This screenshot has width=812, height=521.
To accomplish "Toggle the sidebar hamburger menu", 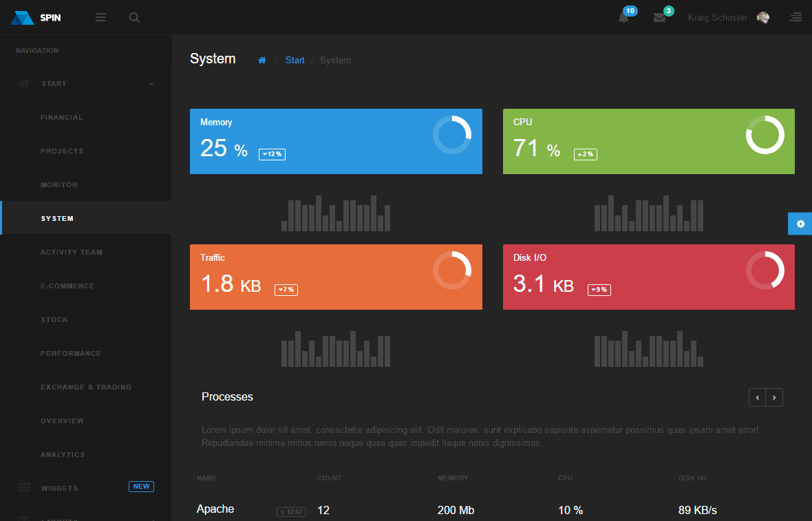I will pos(100,18).
